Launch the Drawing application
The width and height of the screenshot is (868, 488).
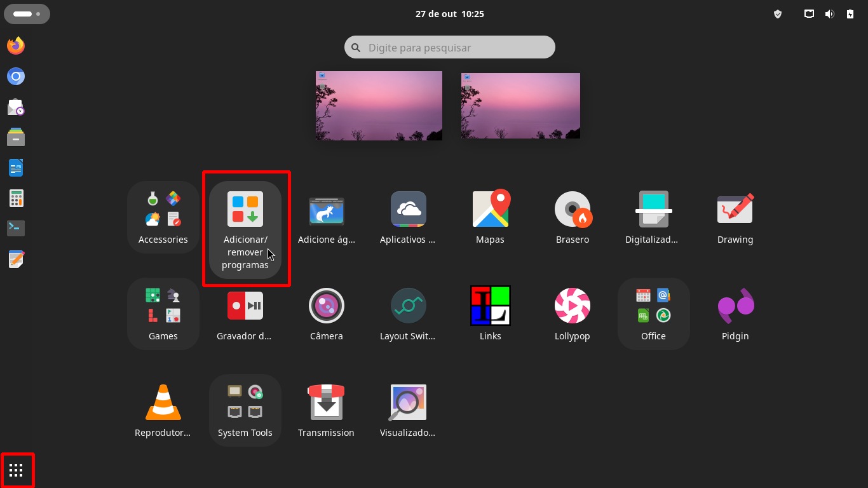click(735, 210)
